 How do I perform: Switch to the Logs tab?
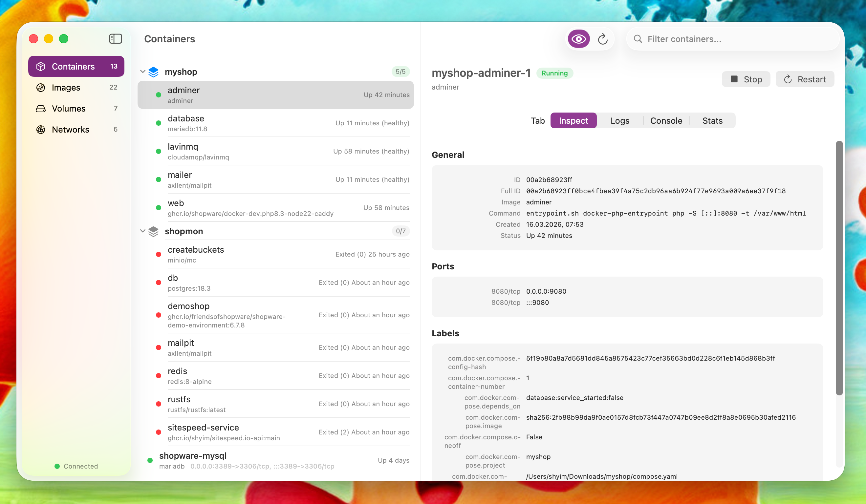pyautogui.click(x=619, y=120)
